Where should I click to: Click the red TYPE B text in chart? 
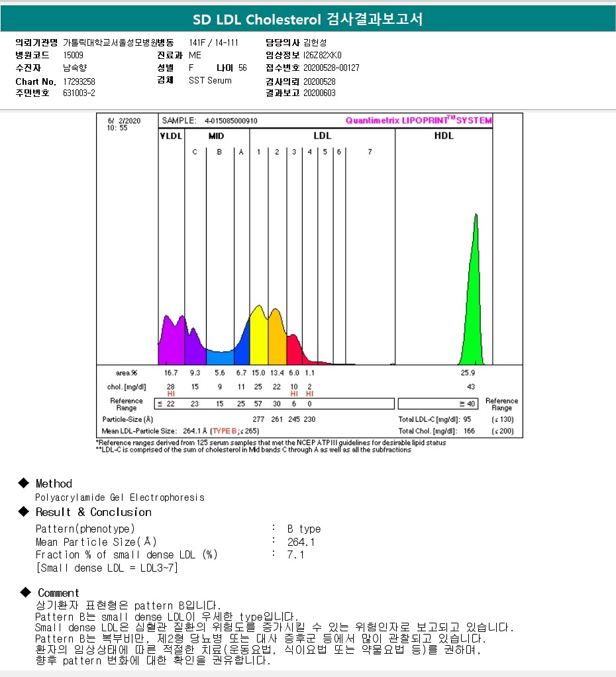pos(223,431)
